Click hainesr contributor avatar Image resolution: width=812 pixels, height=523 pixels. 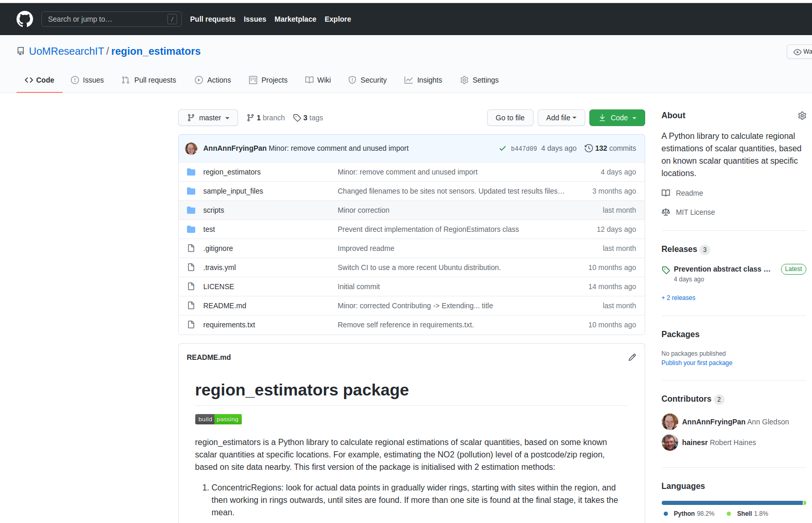(670, 442)
